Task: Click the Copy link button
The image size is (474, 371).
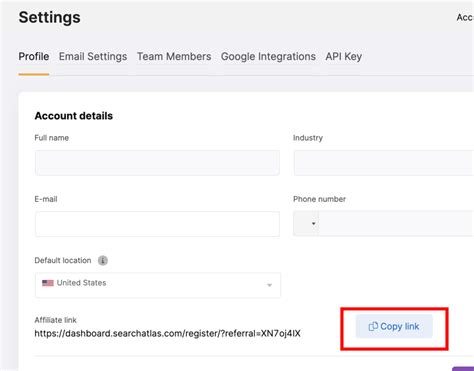Action: (x=394, y=326)
